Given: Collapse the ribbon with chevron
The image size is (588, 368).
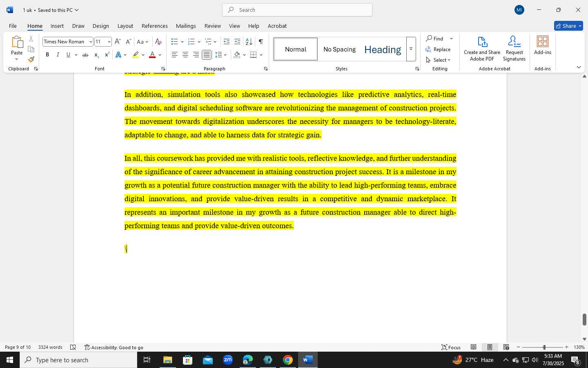Looking at the screenshot, I should (579, 67).
